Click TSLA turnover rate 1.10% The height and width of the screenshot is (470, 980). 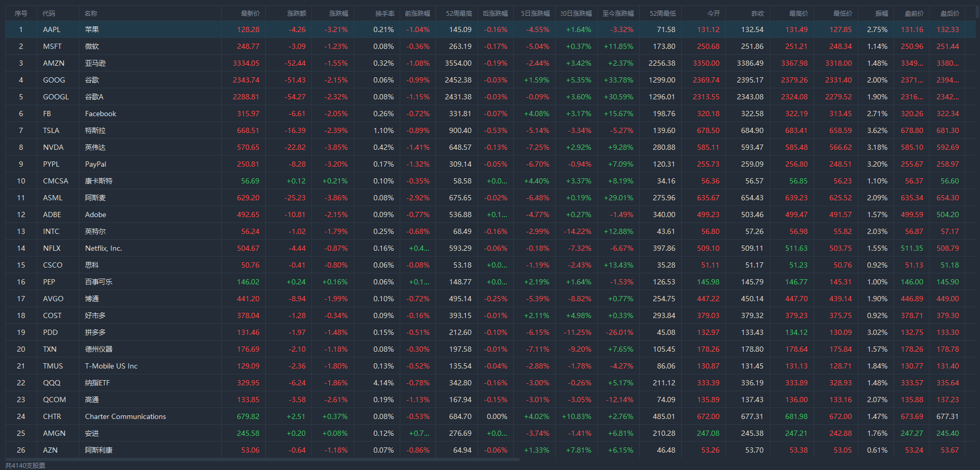tap(383, 130)
